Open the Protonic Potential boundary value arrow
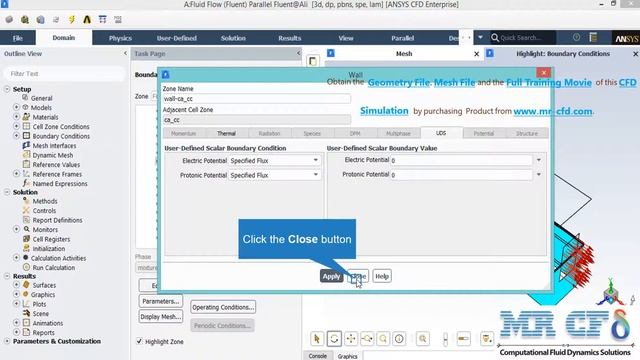Viewport: 640px width, 360px height. 539,174
